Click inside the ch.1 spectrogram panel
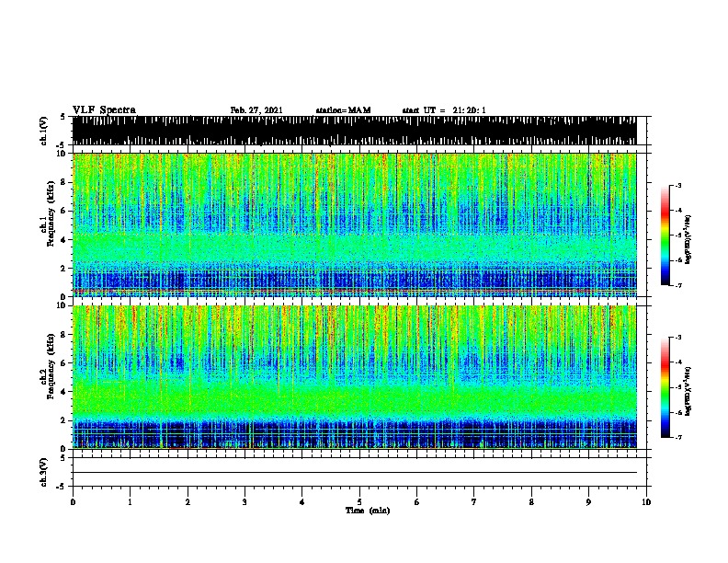 click(x=355, y=224)
